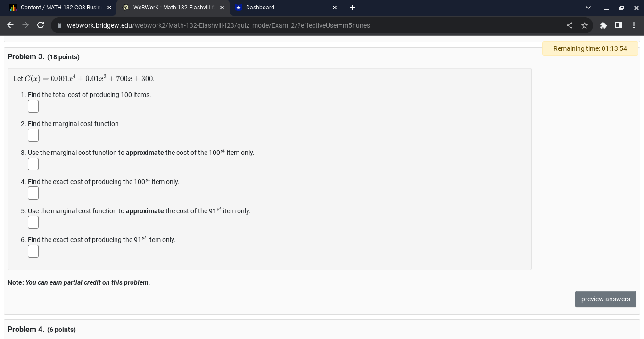Screen dimensions: 644x339
Task: Switch to the Dashboard tab
Action: tap(278, 8)
